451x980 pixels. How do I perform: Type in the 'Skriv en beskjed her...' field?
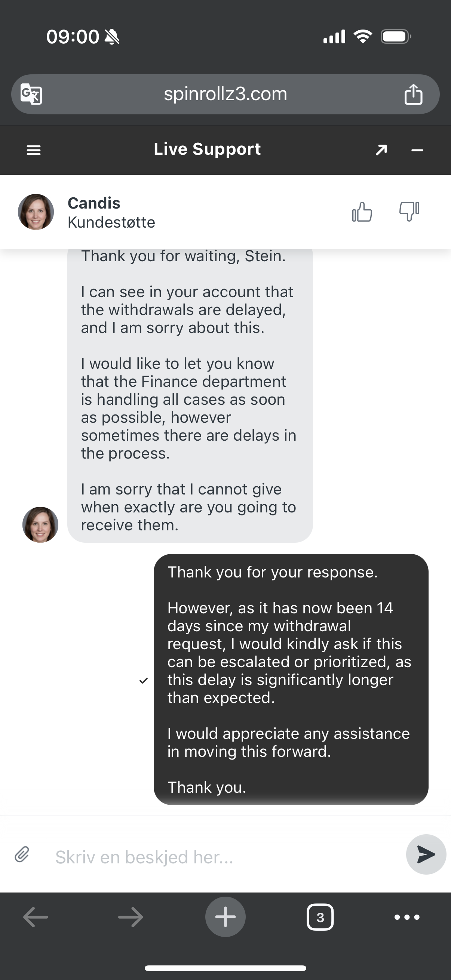click(221, 857)
